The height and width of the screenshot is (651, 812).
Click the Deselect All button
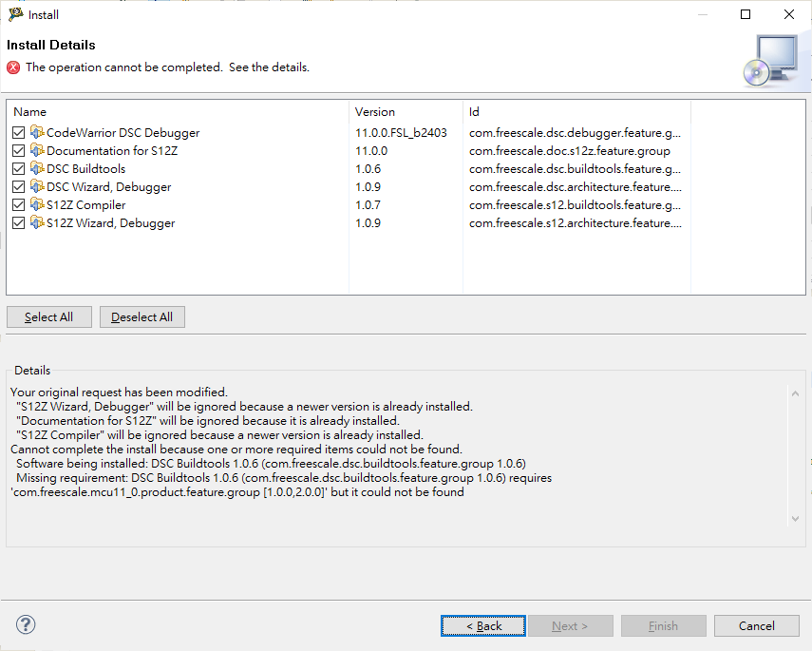[142, 316]
